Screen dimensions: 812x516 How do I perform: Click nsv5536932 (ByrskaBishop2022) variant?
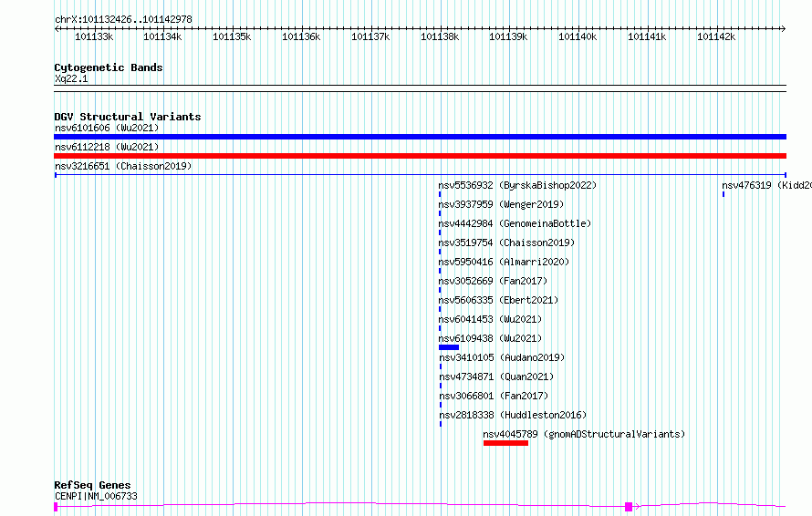coord(517,185)
